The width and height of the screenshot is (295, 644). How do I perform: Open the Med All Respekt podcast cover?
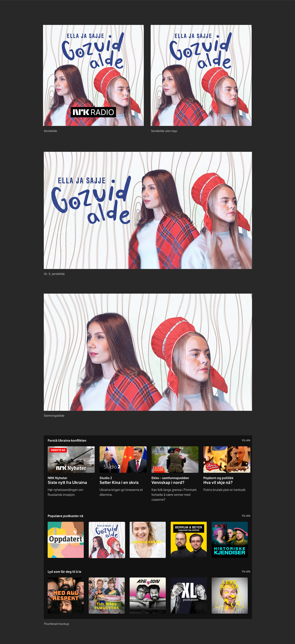click(66, 595)
